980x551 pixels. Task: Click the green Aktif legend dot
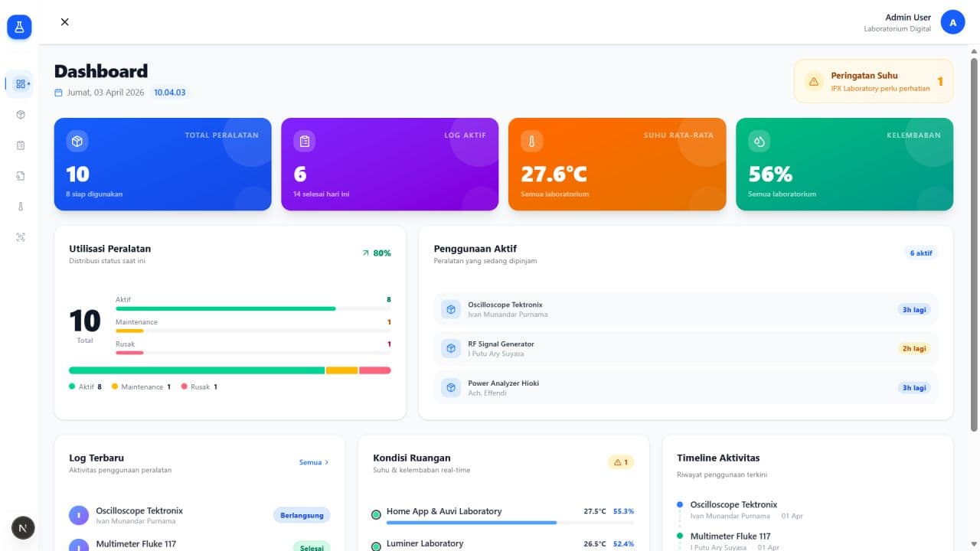click(x=72, y=386)
